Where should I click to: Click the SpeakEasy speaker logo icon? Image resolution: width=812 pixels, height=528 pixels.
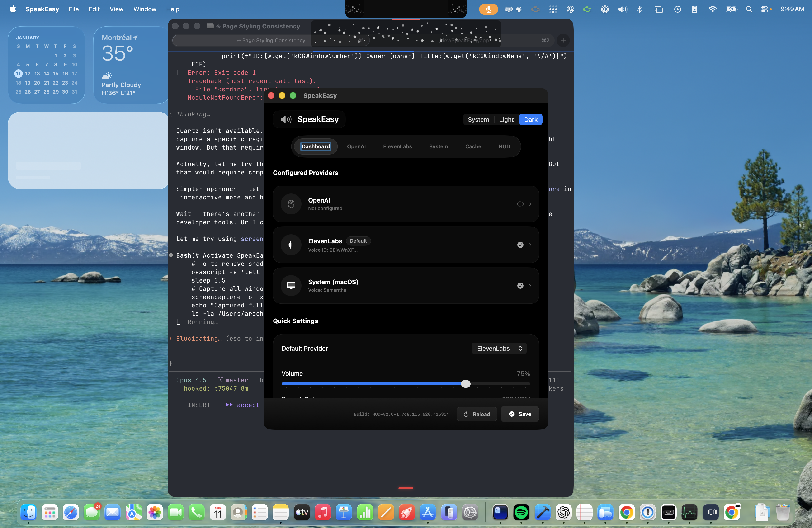(286, 119)
